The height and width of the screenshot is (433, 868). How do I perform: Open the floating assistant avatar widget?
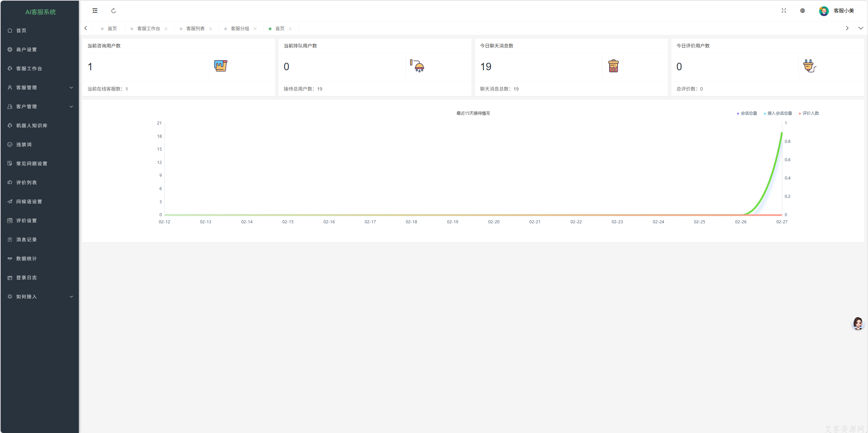click(x=858, y=323)
